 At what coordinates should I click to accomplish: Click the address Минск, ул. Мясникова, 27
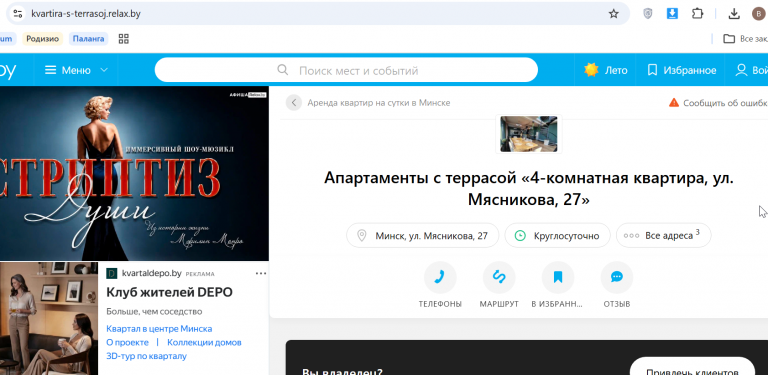pos(423,235)
